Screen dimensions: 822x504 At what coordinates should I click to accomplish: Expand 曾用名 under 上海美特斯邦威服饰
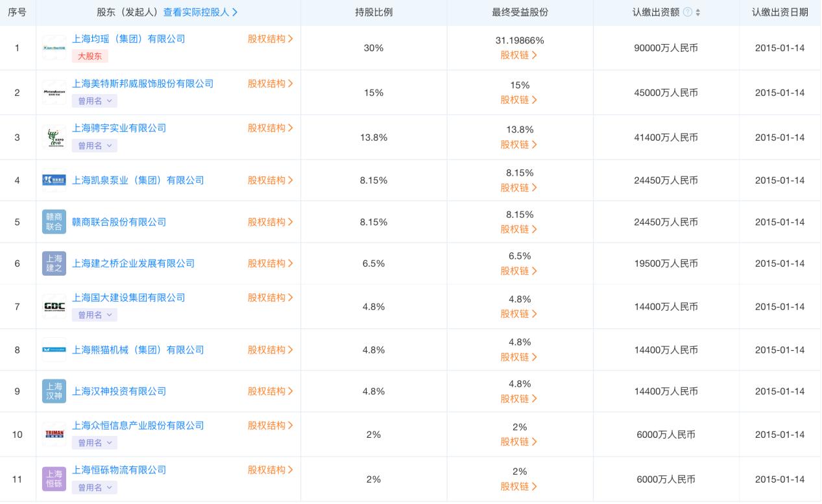point(95,101)
